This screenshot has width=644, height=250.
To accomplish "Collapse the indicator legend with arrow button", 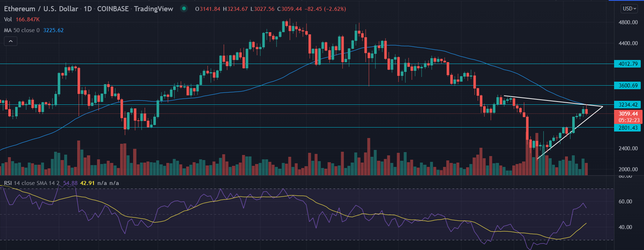I will pos(10,42).
